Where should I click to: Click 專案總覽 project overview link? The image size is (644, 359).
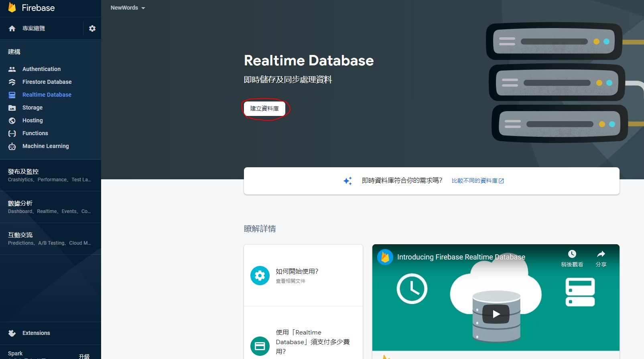(34, 28)
